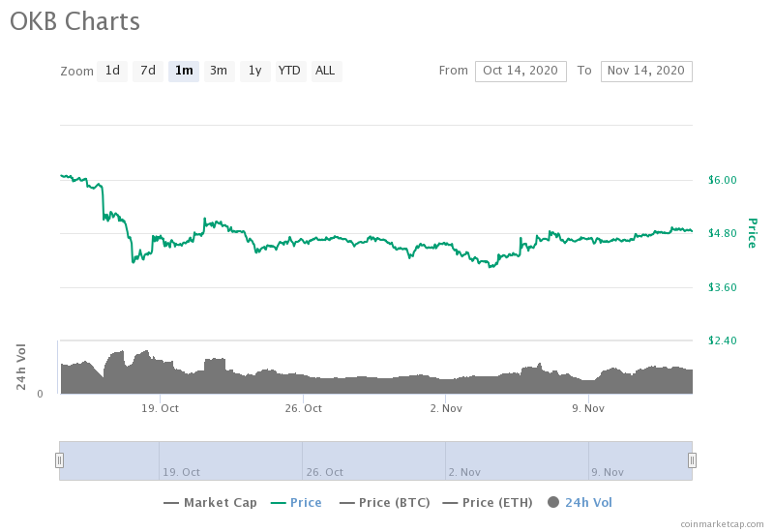Show ALL time range
Viewport: 774px width, 532px height.
(325, 71)
